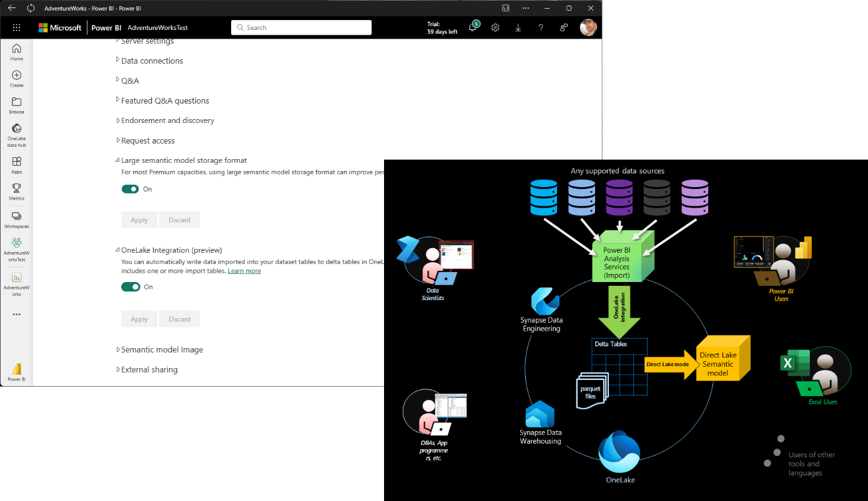Screen dimensions: 868x501
Task: Click the refresh icon in the title bar
Action: click(x=31, y=8)
